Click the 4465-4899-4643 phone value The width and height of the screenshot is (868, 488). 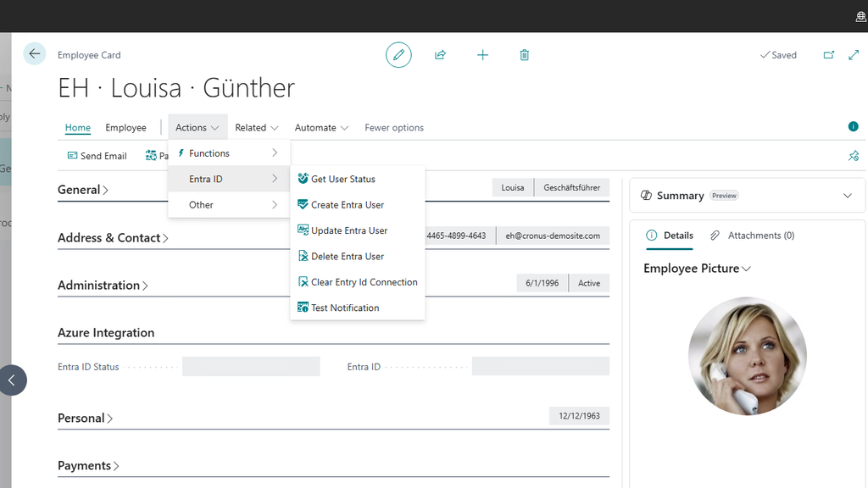pyautogui.click(x=456, y=236)
